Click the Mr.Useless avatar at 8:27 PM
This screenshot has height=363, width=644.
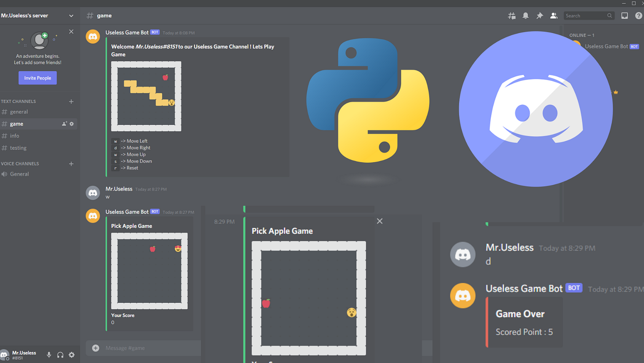pos(93,193)
